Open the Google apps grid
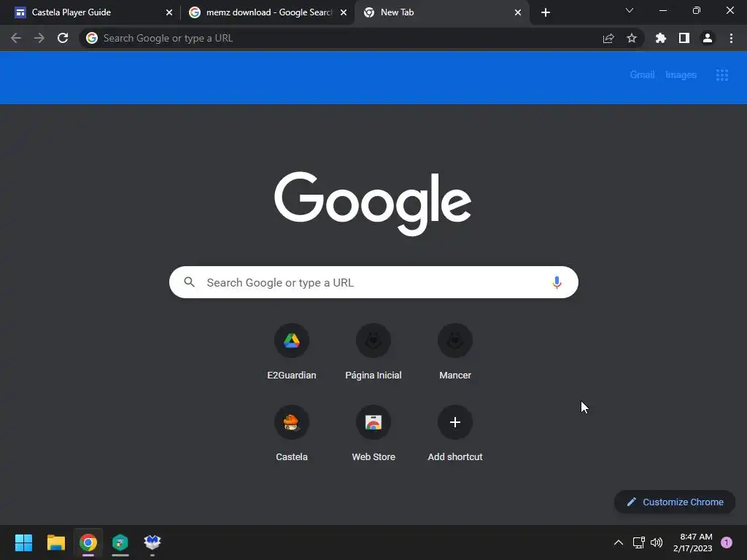747x560 pixels. tap(722, 75)
